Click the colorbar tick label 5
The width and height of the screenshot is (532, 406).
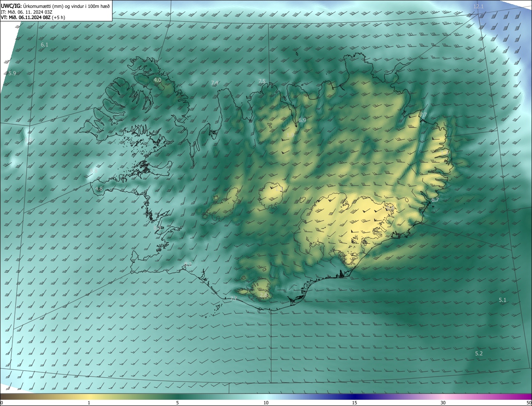(177, 403)
